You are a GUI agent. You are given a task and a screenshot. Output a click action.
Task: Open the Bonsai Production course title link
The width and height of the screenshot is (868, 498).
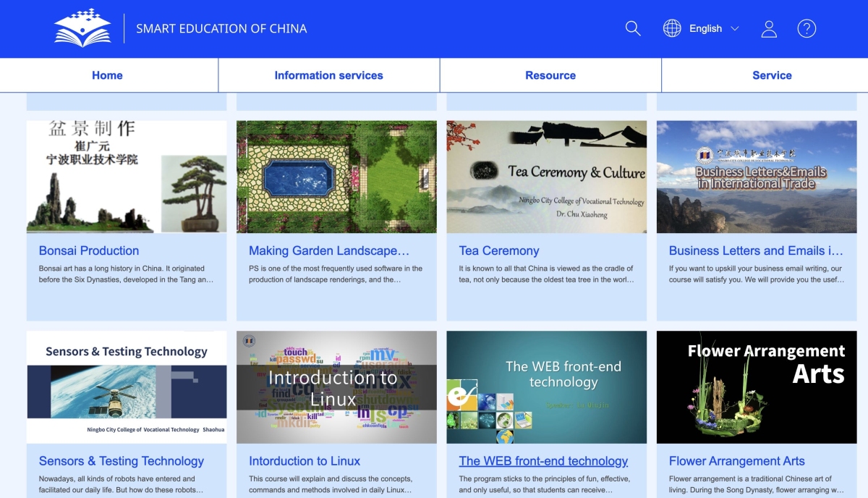point(89,251)
